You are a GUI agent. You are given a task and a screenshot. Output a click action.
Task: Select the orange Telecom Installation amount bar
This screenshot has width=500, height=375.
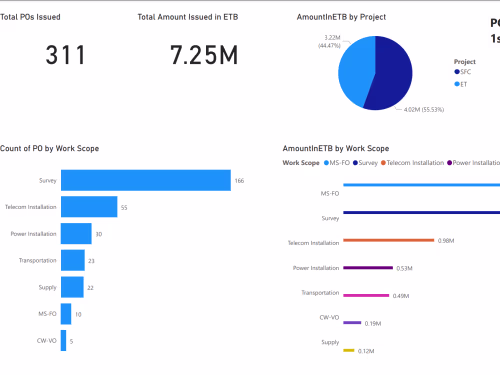click(389, 240)
